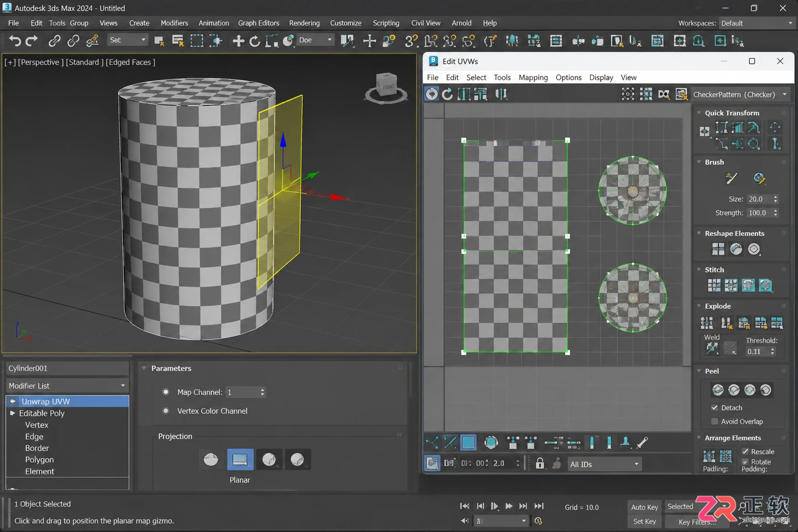Click the first Stitch icon in the Stitch rollout
This screenshot has height=532, width=798.
[x=714, y=285]
